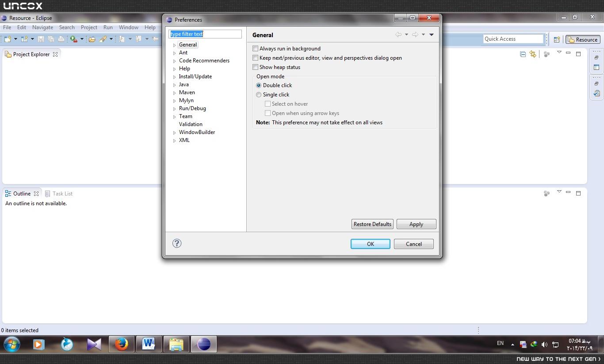Open the Preferences help question mark
604x364 pixels.
[177, 243]
